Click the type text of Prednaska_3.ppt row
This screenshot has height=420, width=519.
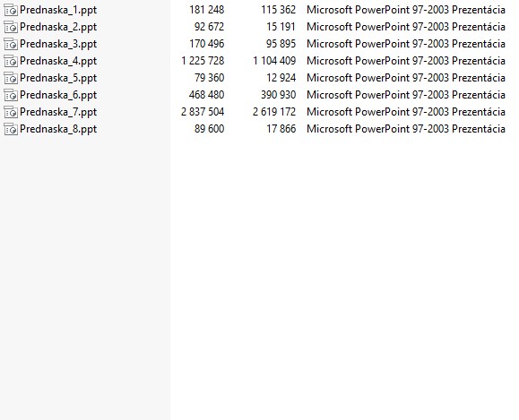click(x=406, y=44)
